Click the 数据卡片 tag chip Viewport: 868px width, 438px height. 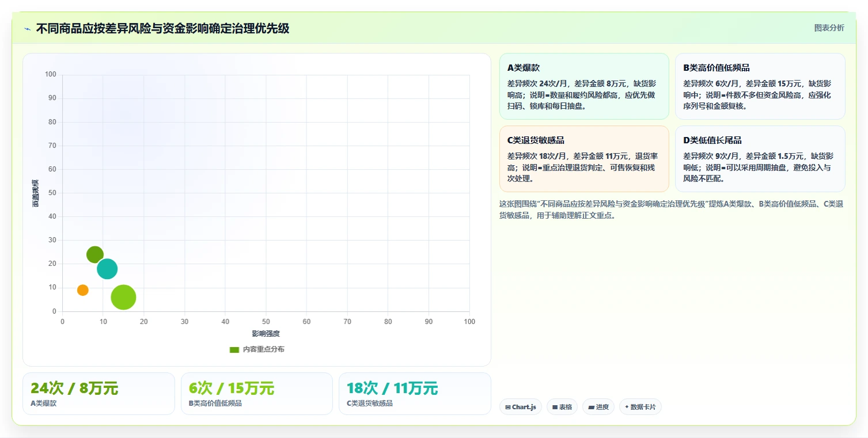640,407
